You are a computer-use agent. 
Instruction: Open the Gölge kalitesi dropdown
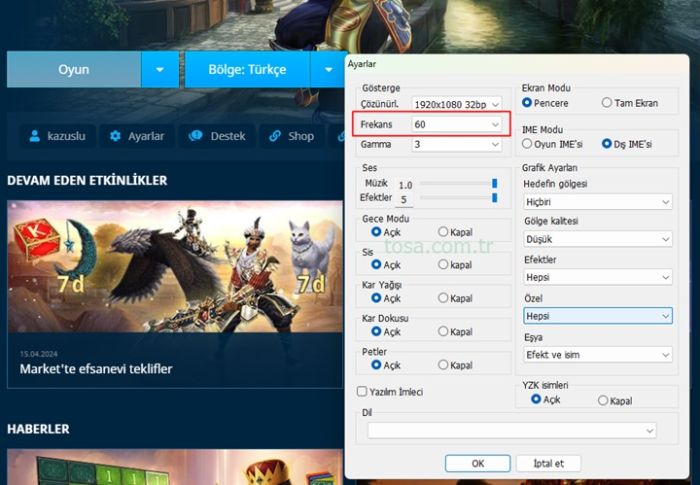coord(597,239)
